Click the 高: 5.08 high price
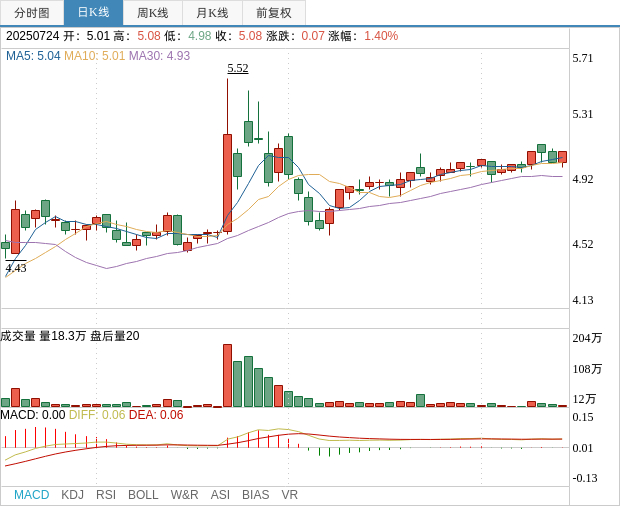Viewport: 620px width, 506px height. pos(137,36)
